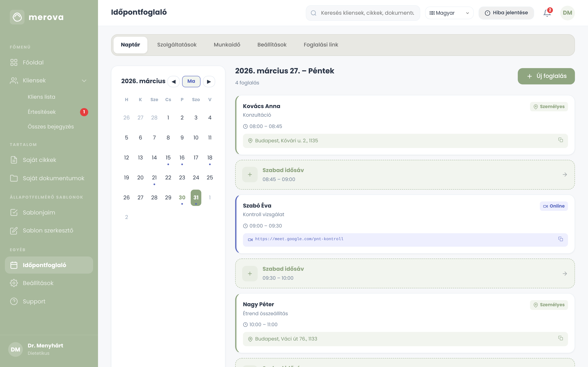Open the DM profile avatar in header
This screenshot has width=588, height=367.
pyautogui.click(x=567, y=13)
